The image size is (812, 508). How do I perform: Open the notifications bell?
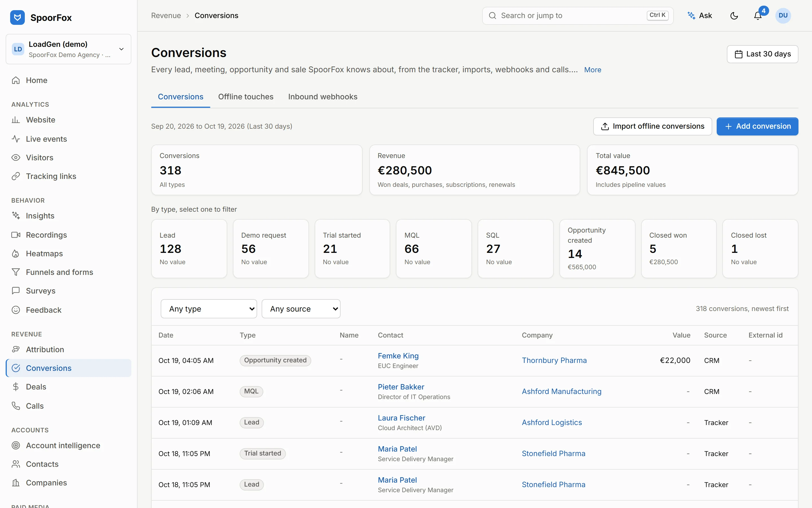758,16
